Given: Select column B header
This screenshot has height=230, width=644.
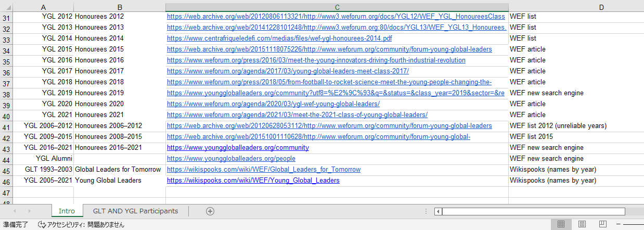Looking at the screenshot, I should coord(120,6).
